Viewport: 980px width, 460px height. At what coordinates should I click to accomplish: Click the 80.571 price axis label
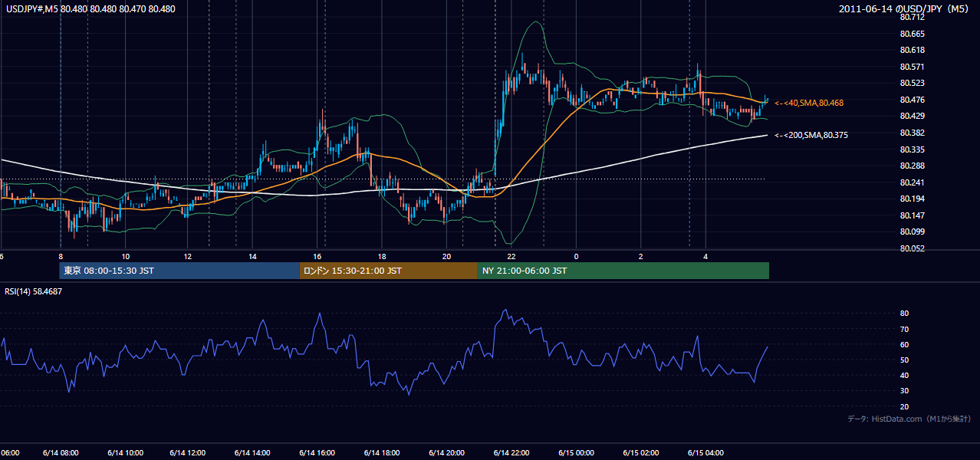(x=912, y=67)
